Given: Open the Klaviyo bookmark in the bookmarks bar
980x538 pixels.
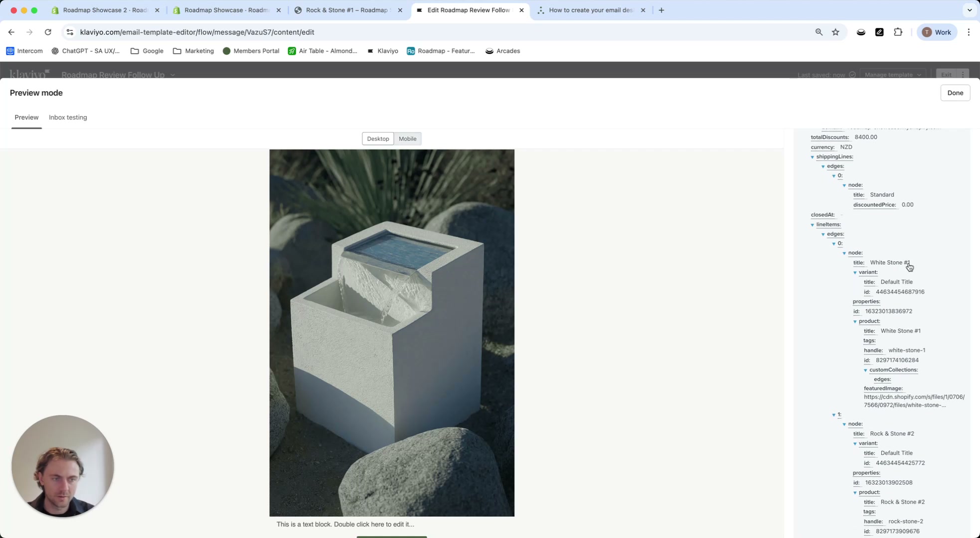Looking at the screenshot, I should tap(382, 51).
